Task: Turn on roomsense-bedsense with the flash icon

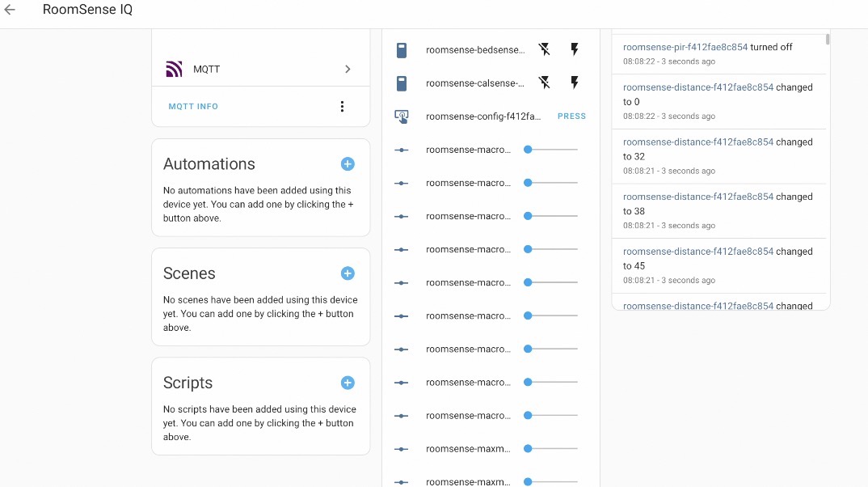Action: [x=575, y=50]
